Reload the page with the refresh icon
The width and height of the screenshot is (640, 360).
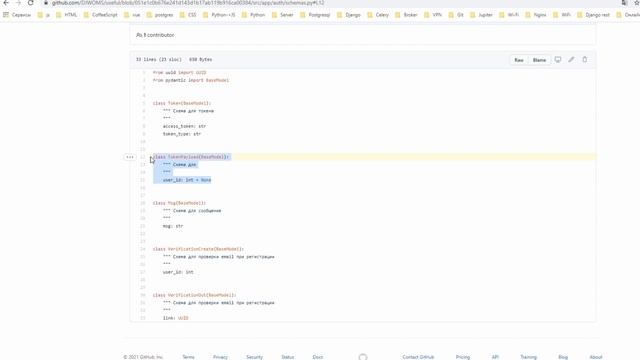[x=31, y=3]
